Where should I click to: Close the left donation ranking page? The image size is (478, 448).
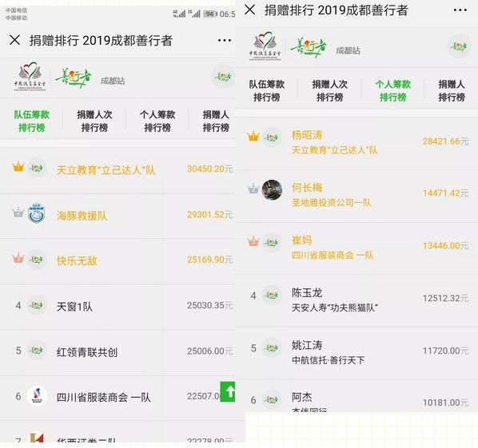point(14,40)
